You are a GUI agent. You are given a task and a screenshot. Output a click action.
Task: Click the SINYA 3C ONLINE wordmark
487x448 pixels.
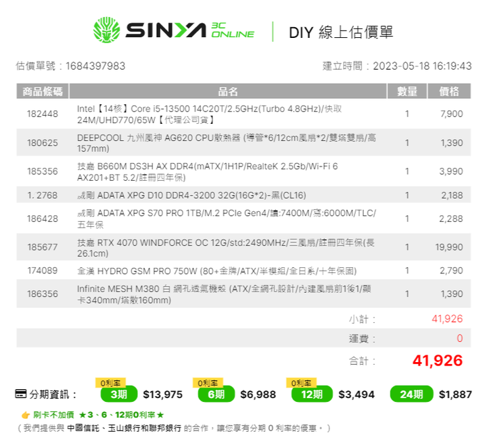(x=190, y=30)
